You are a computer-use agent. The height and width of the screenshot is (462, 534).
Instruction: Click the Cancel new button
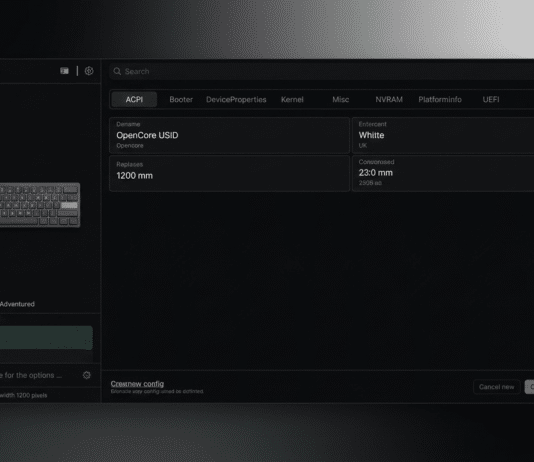coord(497,387)
